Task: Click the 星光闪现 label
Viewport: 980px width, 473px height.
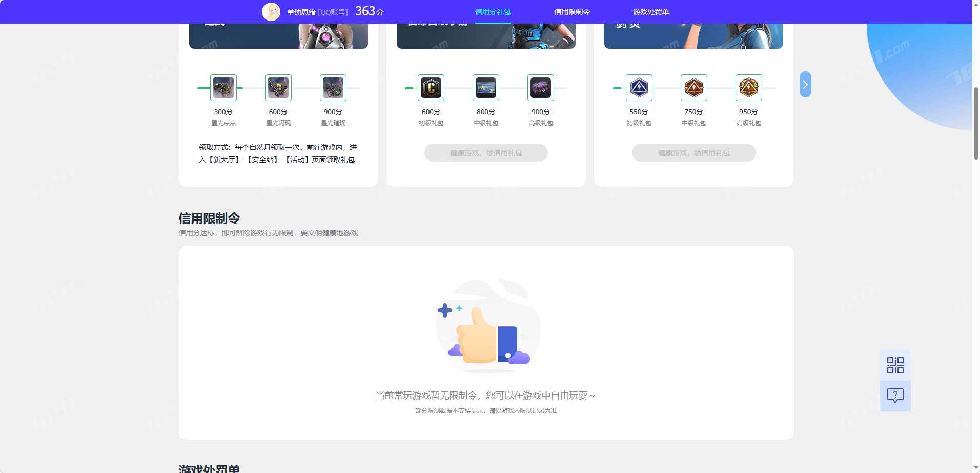Action: 278,123
